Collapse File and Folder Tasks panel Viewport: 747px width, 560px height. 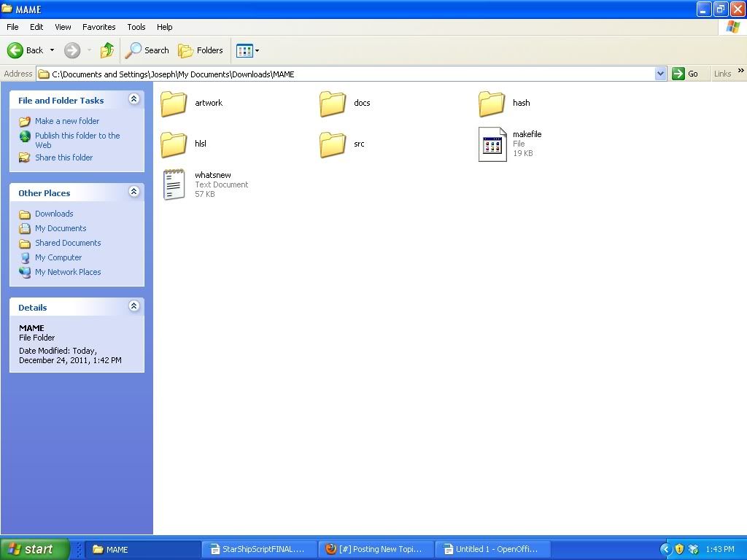134,98
